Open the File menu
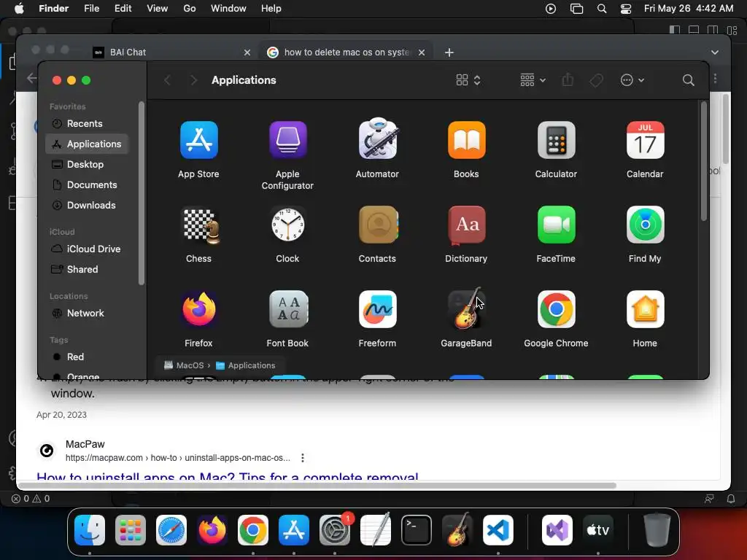 [x=91, y=9]
